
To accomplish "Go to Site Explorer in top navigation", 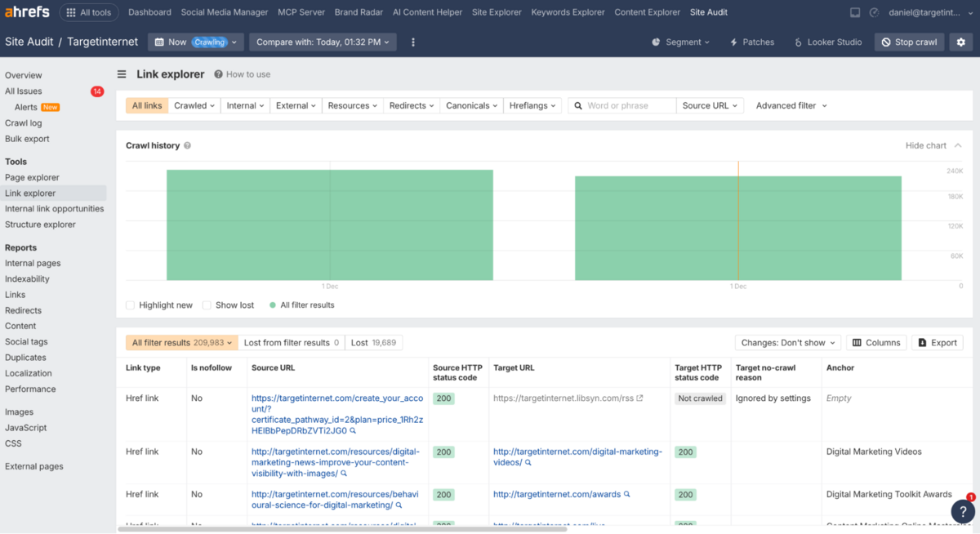I will pyautogui.click(x=497, y=12).
